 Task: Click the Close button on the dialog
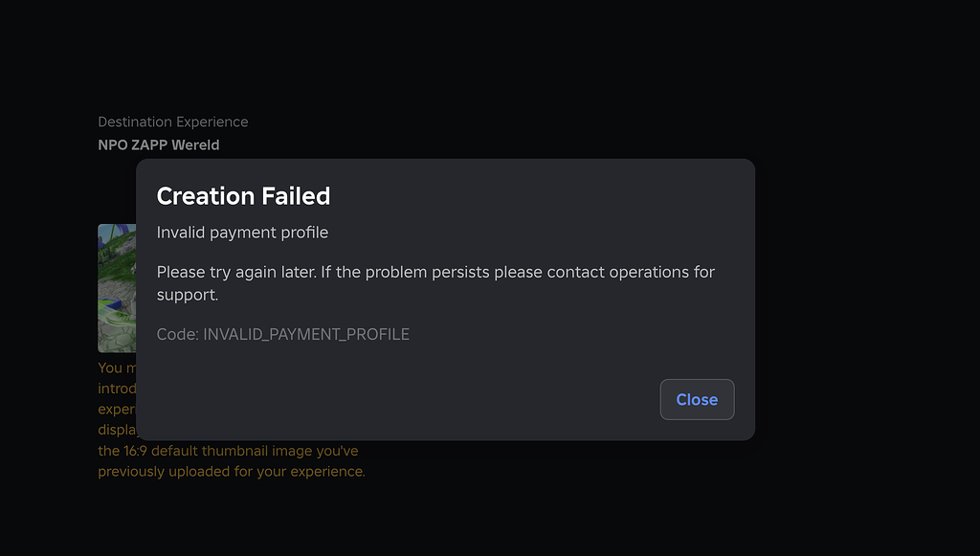[x=697, y=399]
